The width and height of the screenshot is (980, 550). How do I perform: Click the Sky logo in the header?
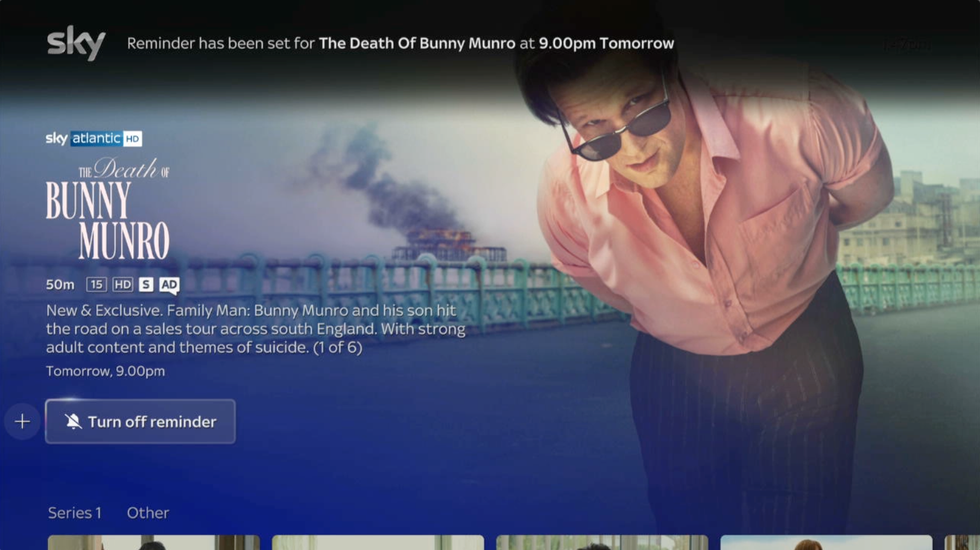coord(76,44)
